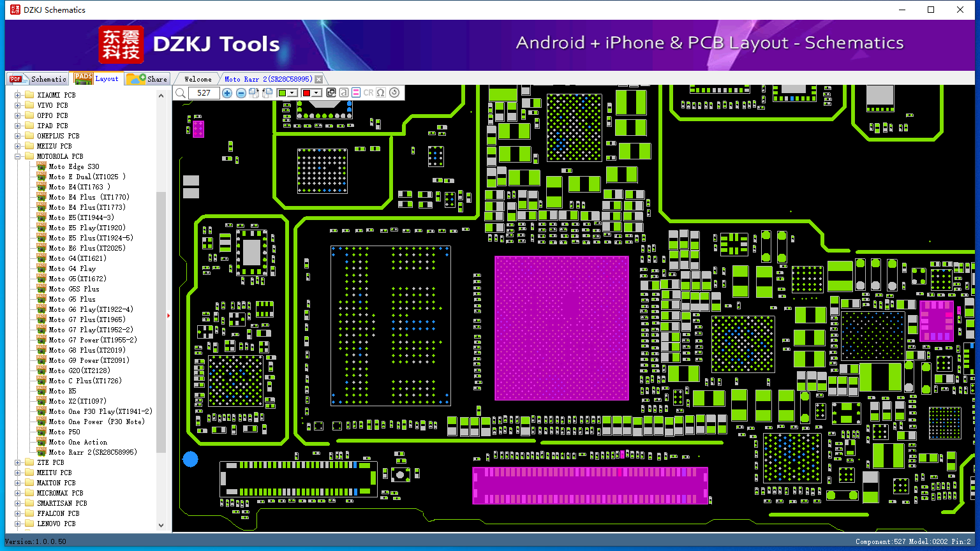Click the circular reset view icon

pyautogui.click(x=394, y=92)
